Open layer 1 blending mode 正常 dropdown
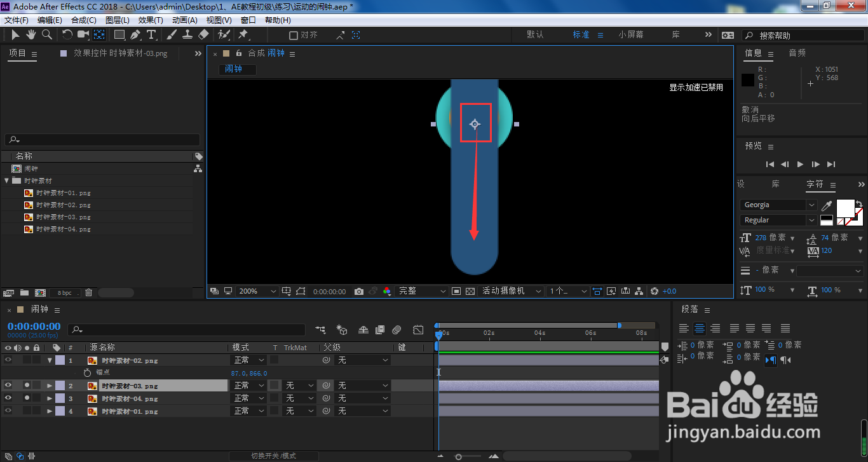This screenshot has width=868, height=462. (x=248, y=360)
